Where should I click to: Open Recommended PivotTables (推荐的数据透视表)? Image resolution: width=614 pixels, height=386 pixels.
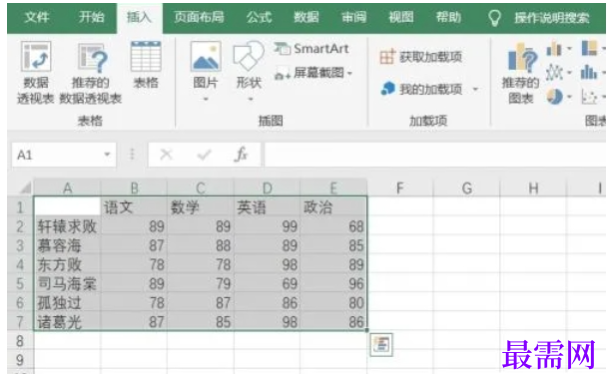pos(90,72)
